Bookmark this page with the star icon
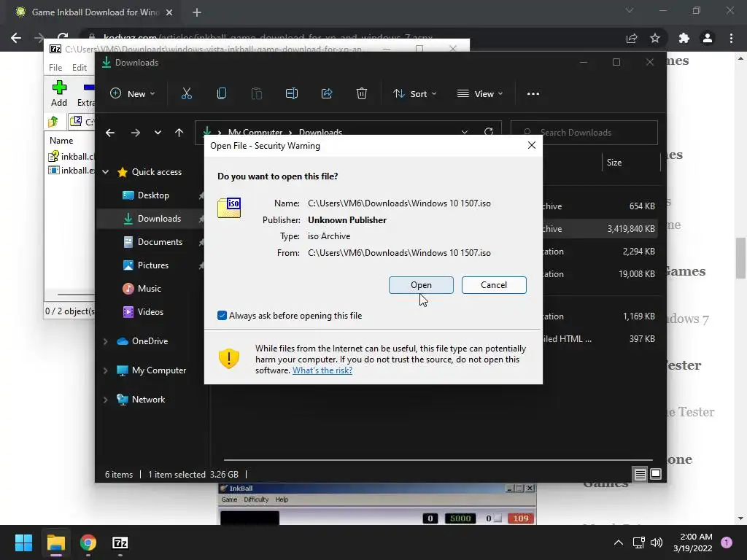 (655, 38)
